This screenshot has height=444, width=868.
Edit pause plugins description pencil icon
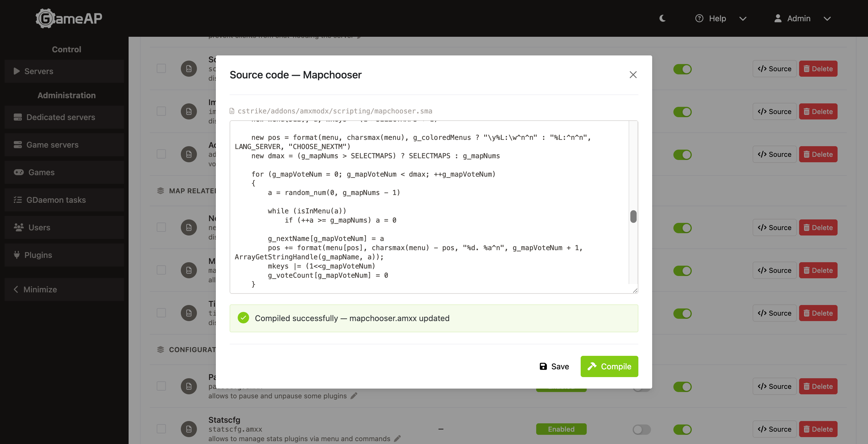(x=354, y=395)
